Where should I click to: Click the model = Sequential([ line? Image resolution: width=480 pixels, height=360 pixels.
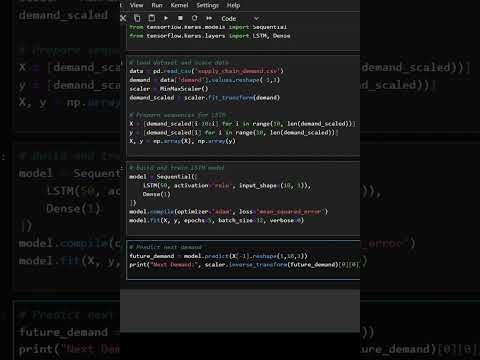point(163,176)
